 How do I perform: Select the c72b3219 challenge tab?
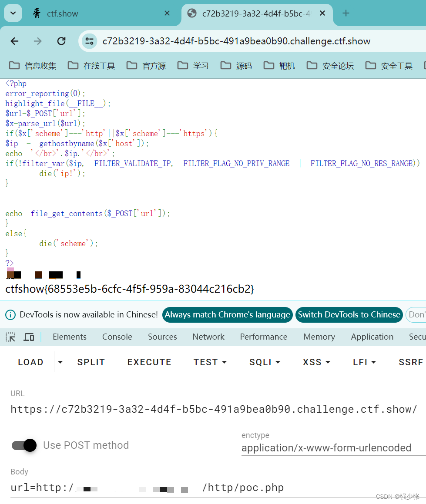coord(257,13)
